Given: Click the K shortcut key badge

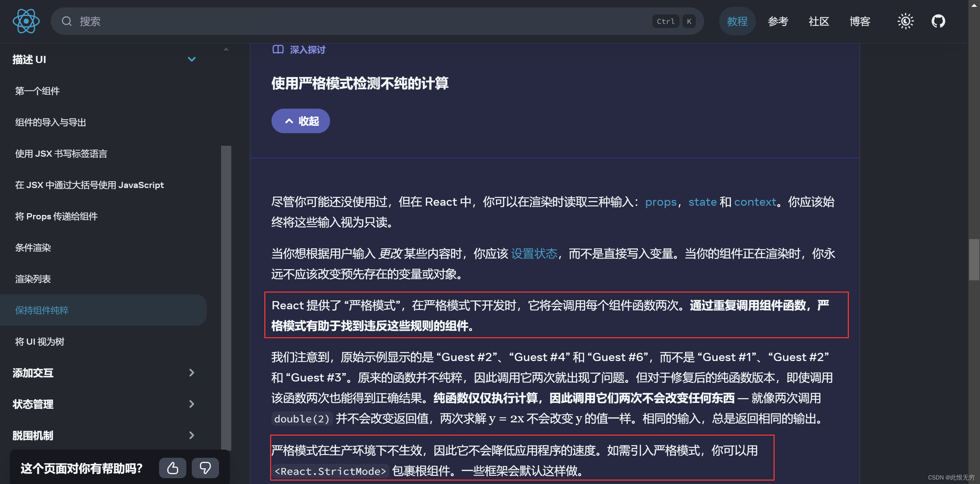Looking at the screenshot, I should (x=688, y=21).
